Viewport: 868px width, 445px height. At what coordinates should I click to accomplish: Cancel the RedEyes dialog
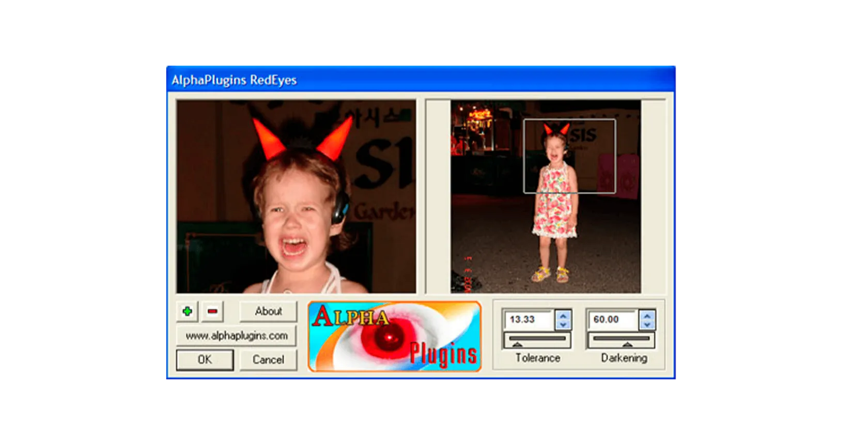click(x=268, y=360)
